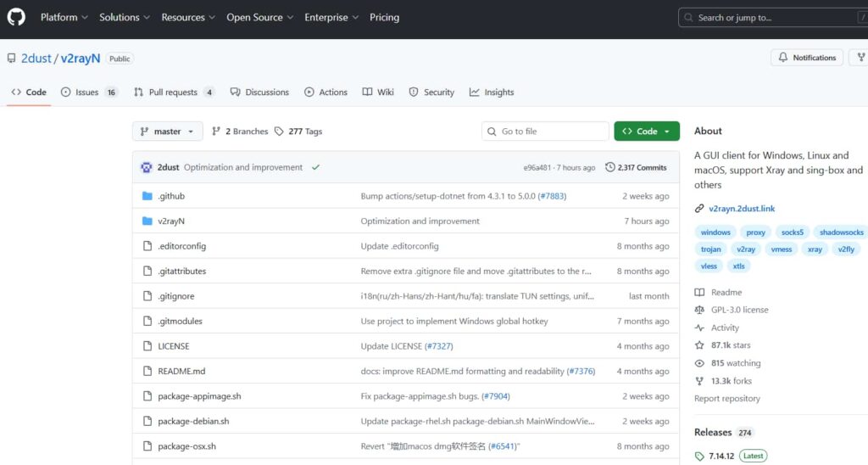Click the scales icon for GPL-3.0 license
868x465 pixels.
699,310
